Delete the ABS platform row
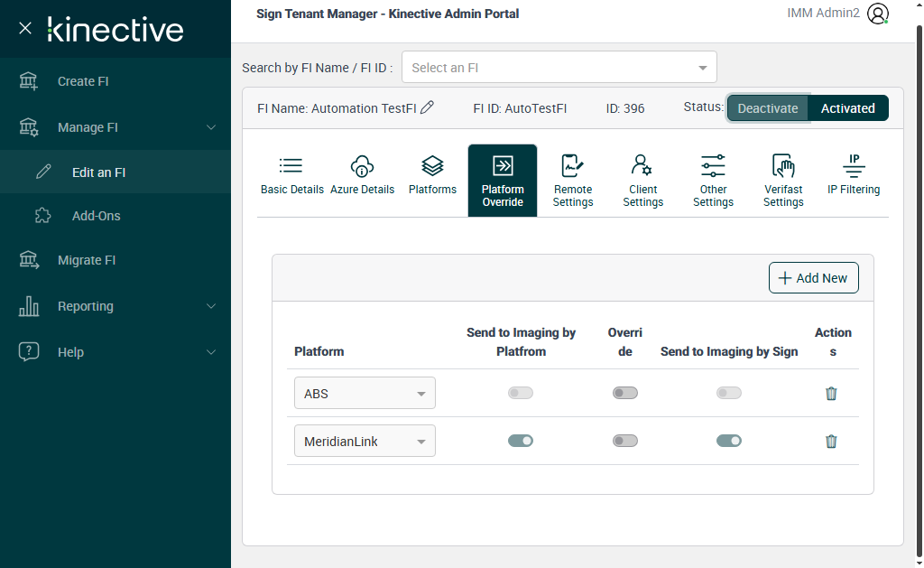This screenshot has width=924, height=568. tap(831, 394)
